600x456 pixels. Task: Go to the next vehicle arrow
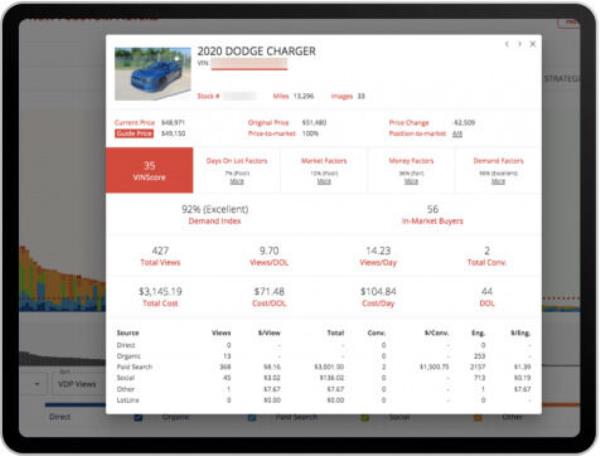(x=520, y=44)
